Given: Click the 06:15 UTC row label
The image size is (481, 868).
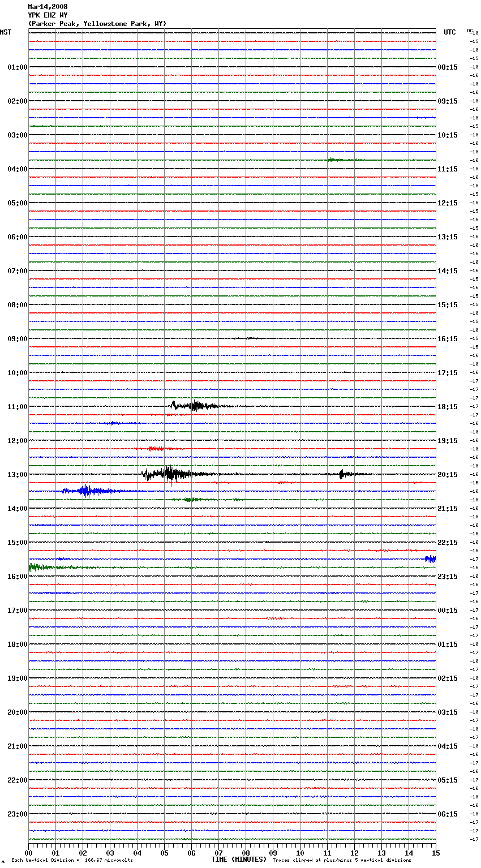Looking at the screenshot, I should click(448, 814).
